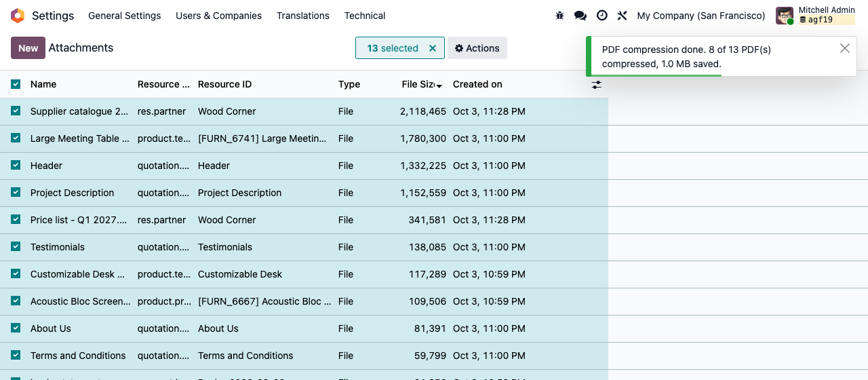
Task: Open the conversations chat icon
Action: pos(580,16)
